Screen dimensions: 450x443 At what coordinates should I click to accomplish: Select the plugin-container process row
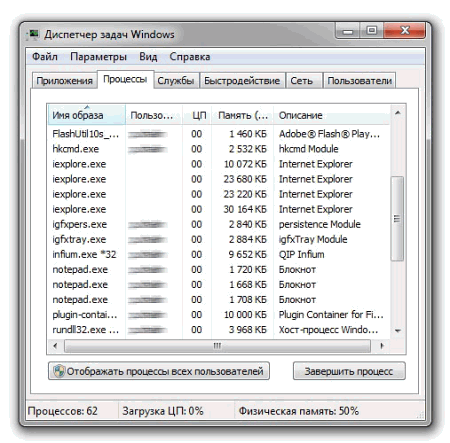pyautogui.click(x=218, y=315)
